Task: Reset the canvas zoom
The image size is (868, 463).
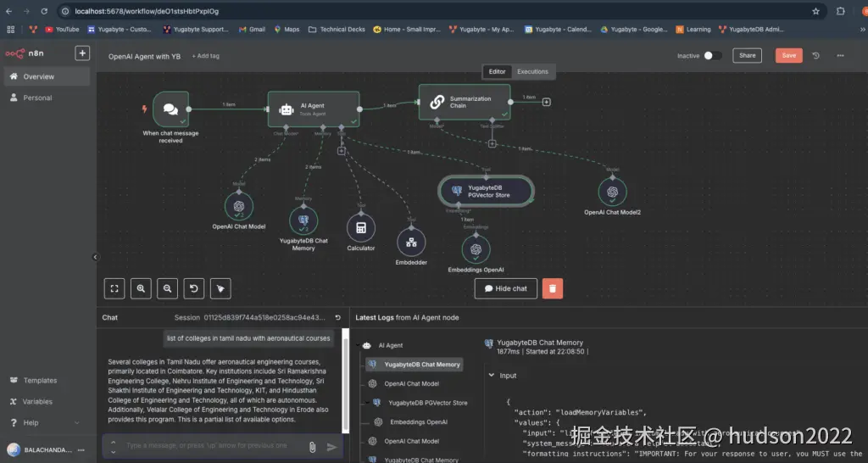Action: tap(194, 288)
